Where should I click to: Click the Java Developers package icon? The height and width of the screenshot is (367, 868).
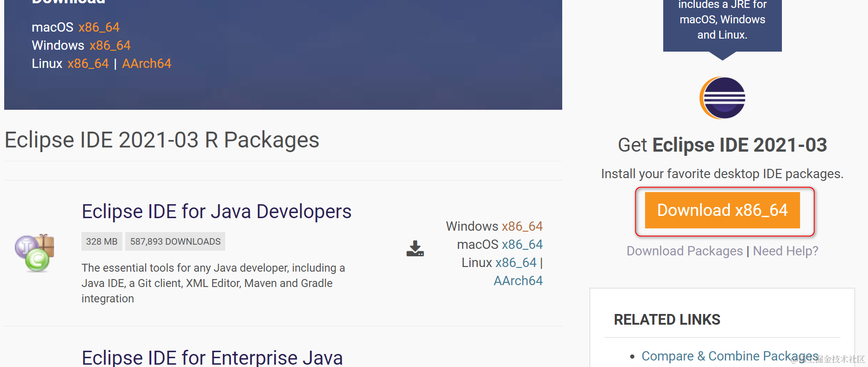[35, 253]
